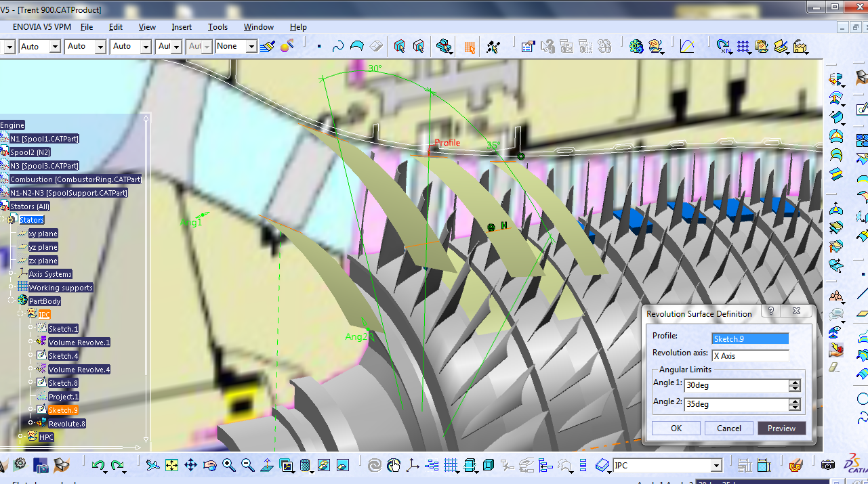Decrease Angle 2 with down arrow
Screen dimensions: 868x484
(x=795, y=408)
